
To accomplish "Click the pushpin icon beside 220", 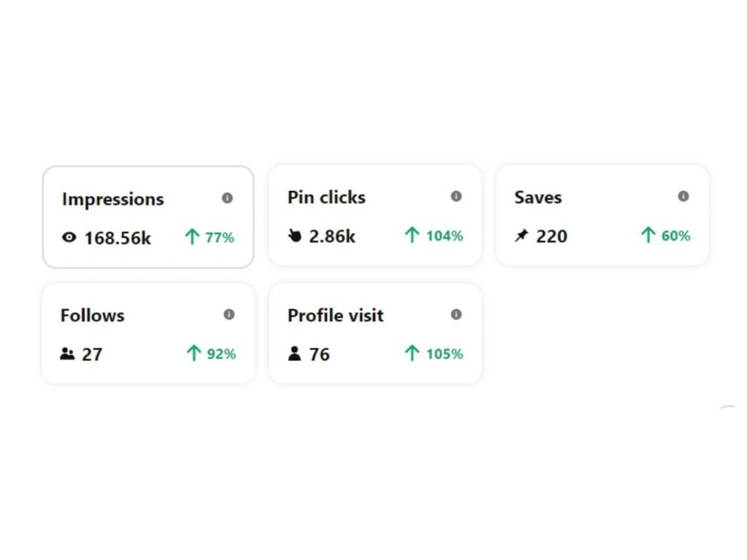I will click(x=522, y=236).
